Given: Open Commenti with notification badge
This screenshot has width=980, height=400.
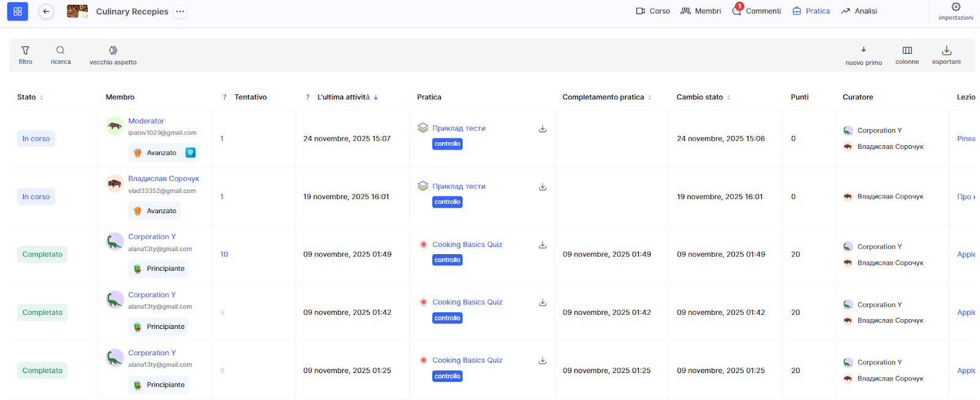Looking at the screenshot, I should click(756, 11).
